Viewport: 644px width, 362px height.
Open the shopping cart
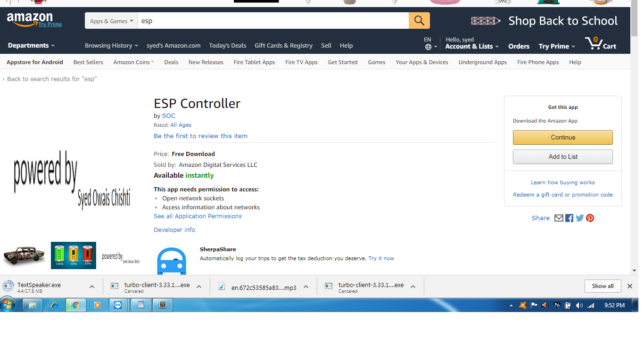(x=601, y=44)
